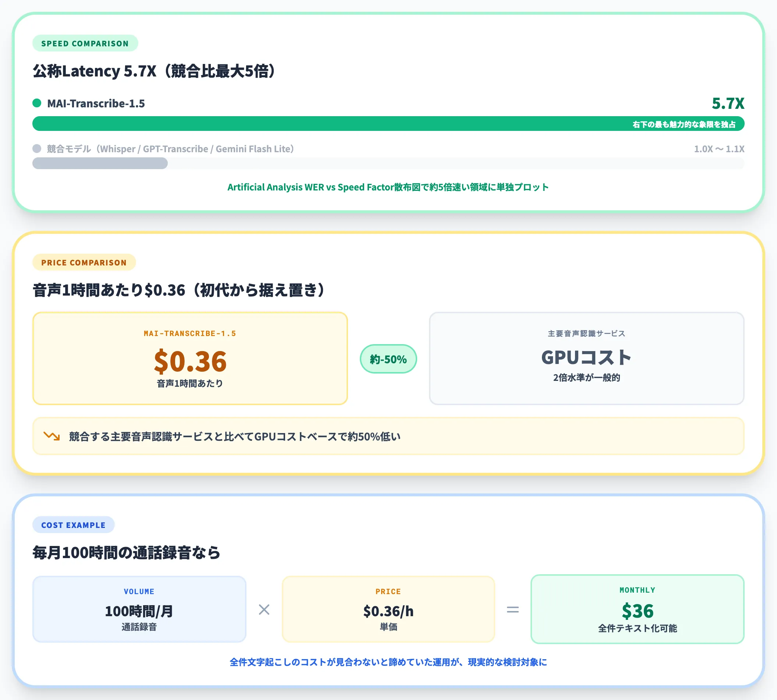
Task: Click the downward trend arrow icon
Action: [52, 436]
